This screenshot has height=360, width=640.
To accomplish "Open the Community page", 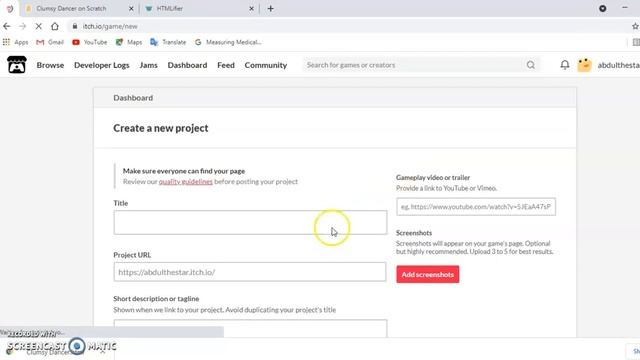I will [266, 65].
